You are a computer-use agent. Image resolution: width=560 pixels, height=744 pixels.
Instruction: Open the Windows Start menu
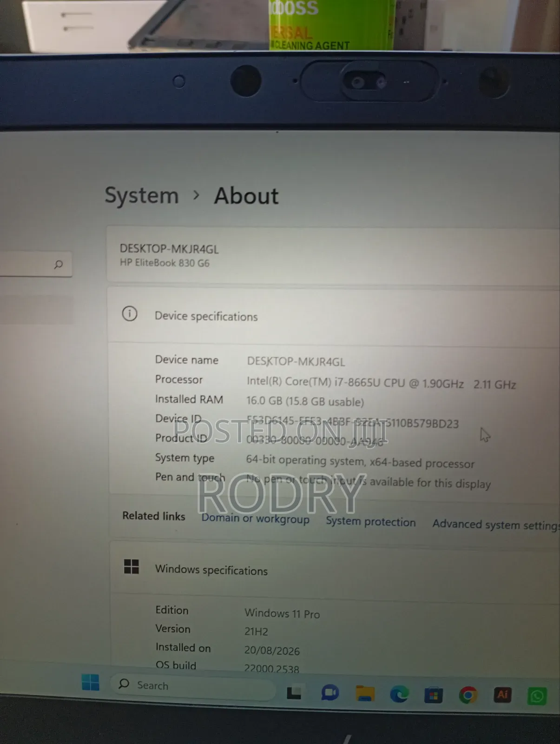90,682
